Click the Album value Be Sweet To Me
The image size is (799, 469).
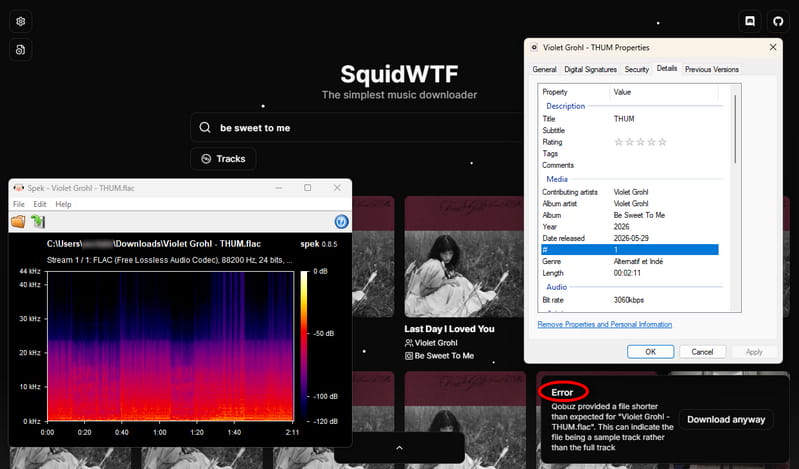[x=639, y=215]
